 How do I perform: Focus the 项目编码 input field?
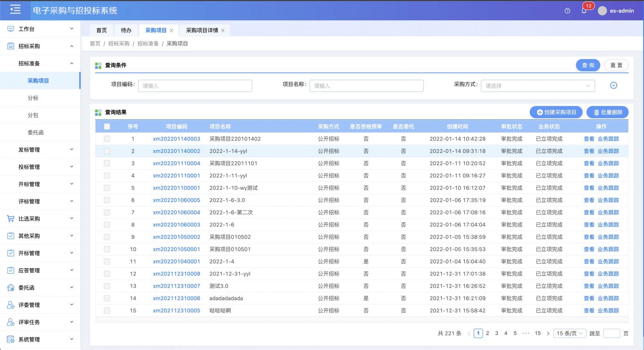(195, 86)
